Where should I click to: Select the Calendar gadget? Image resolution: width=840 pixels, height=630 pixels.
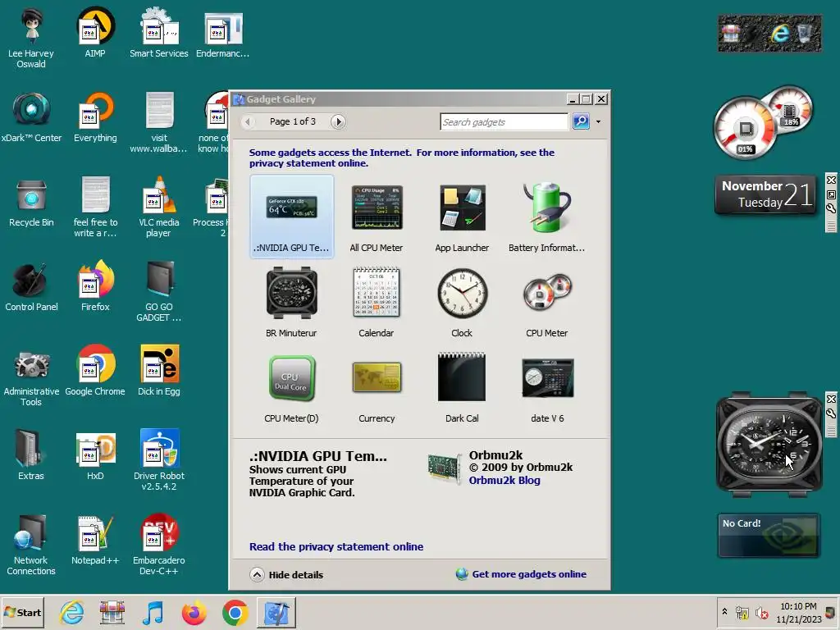click(x=377, y=302)
